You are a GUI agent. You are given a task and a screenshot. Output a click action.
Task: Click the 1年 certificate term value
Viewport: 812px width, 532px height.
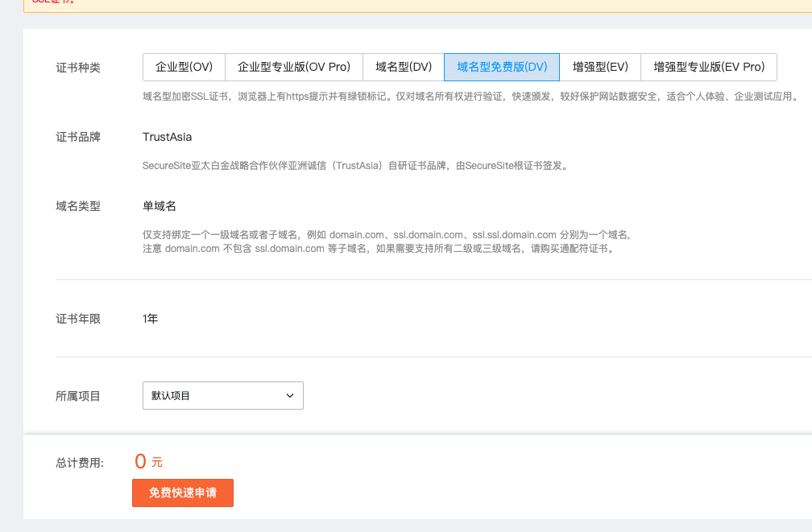coord(151,319)
